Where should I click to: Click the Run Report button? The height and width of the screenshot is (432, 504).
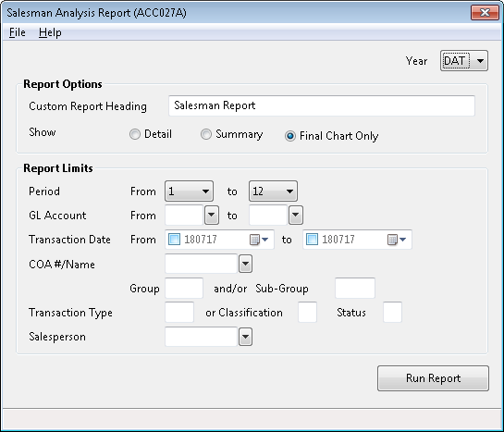[x=433, y=378]
